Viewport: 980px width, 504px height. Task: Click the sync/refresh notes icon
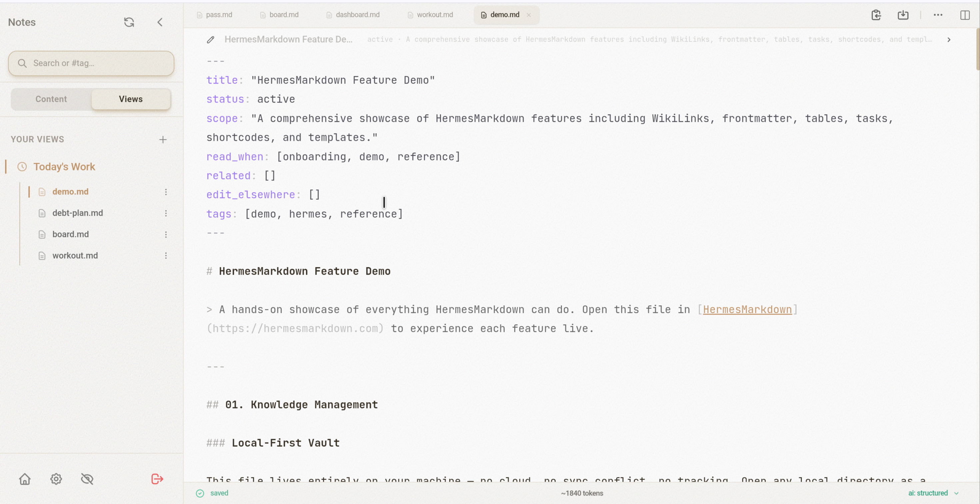coord(129,22)
